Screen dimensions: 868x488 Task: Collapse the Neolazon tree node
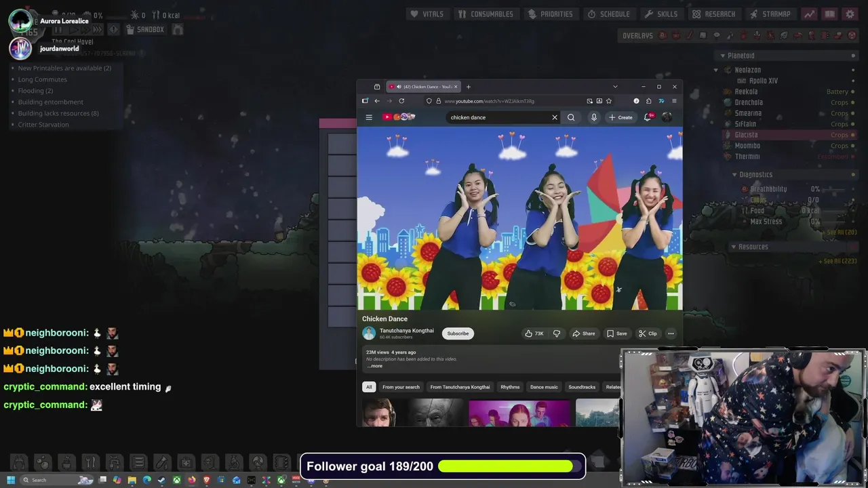click(716, 70)
